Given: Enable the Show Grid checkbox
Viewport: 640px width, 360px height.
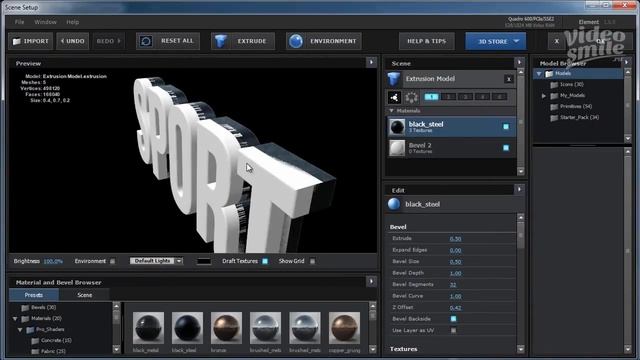Looking at the screenshot, I should (312, 261).
